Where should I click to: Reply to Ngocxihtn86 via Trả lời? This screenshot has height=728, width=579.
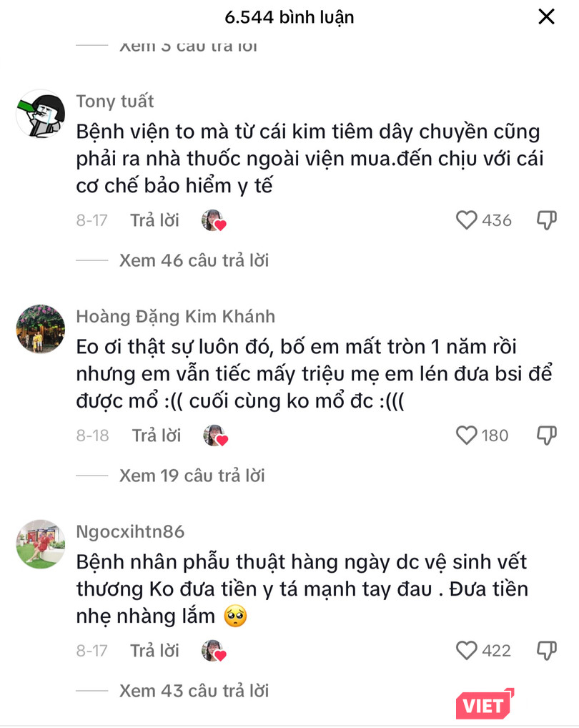[x=154, y=651]
